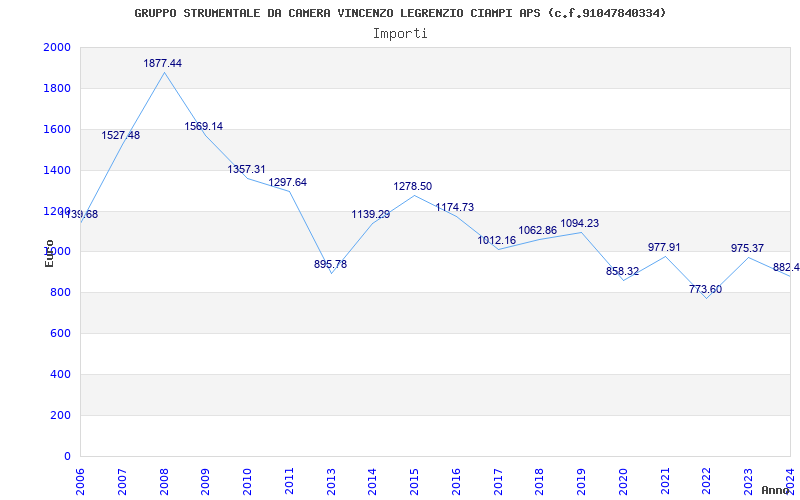Screen dimensions: 800x500
Task: Select the 1062.86 data label
Action: click(x=538, y=230)
